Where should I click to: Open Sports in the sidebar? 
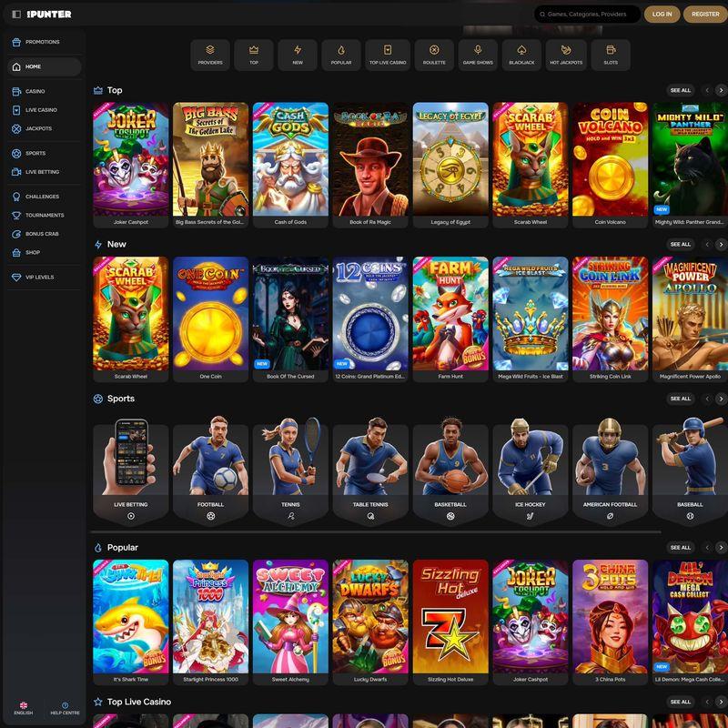point(43,153)
